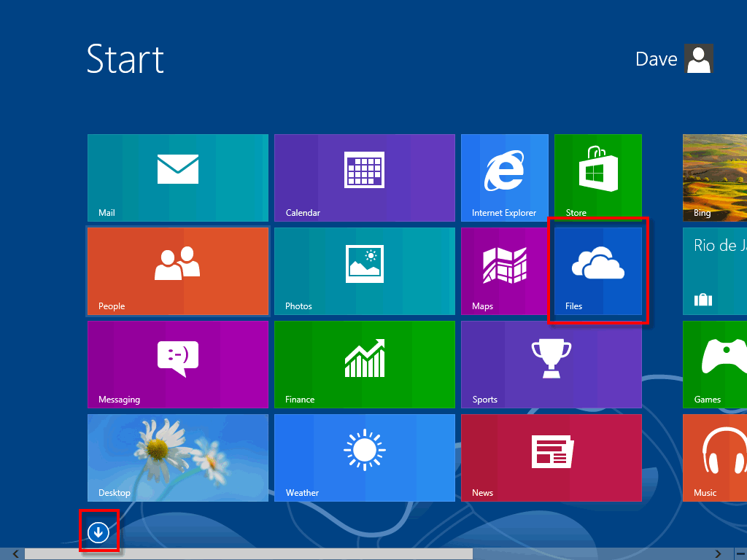
Task: Open the Weather tile
Action: coord(365,458)
